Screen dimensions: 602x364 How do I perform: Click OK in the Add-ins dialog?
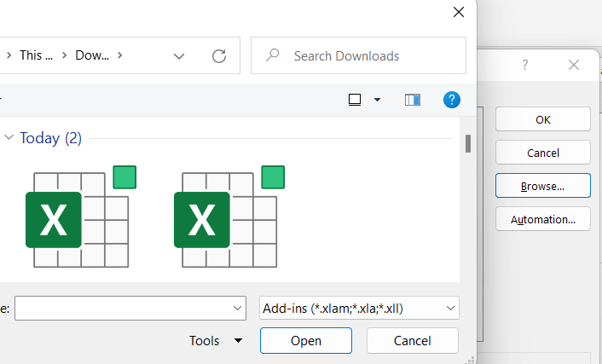(x=542, y=119)
